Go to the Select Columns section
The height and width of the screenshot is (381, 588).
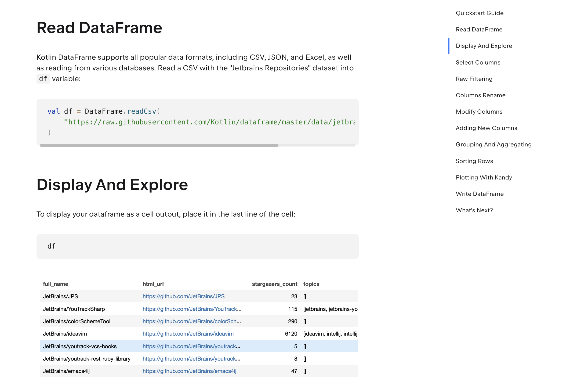coord(478,62)
